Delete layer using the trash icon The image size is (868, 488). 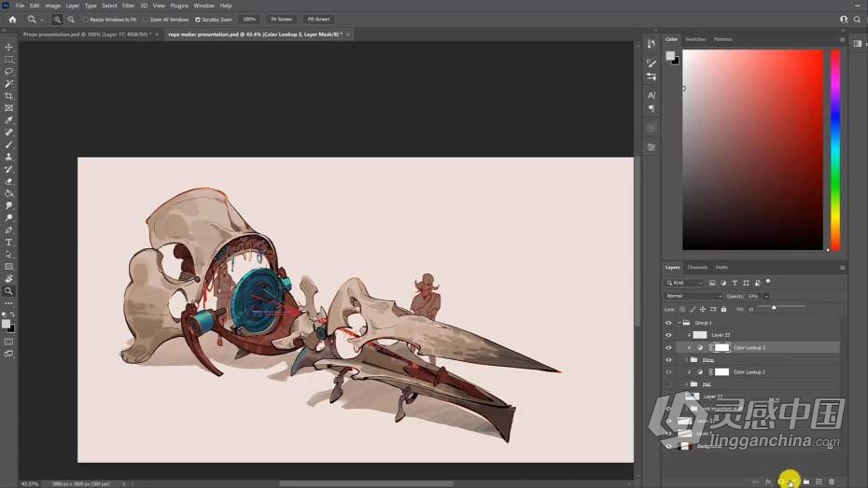(832, 481)
